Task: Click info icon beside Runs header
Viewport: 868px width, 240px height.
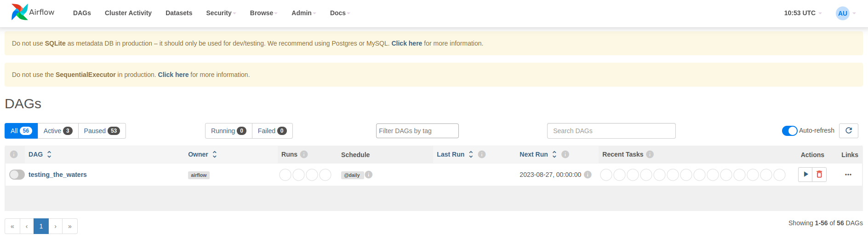Action: (x=304, y=154)
